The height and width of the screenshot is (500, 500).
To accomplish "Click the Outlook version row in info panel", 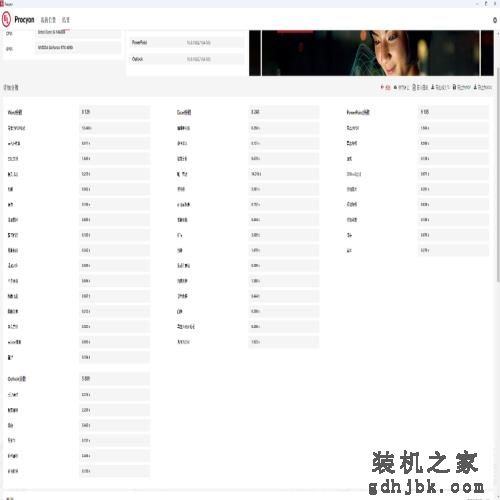I will pyautogui.click(x=187, y=59).
